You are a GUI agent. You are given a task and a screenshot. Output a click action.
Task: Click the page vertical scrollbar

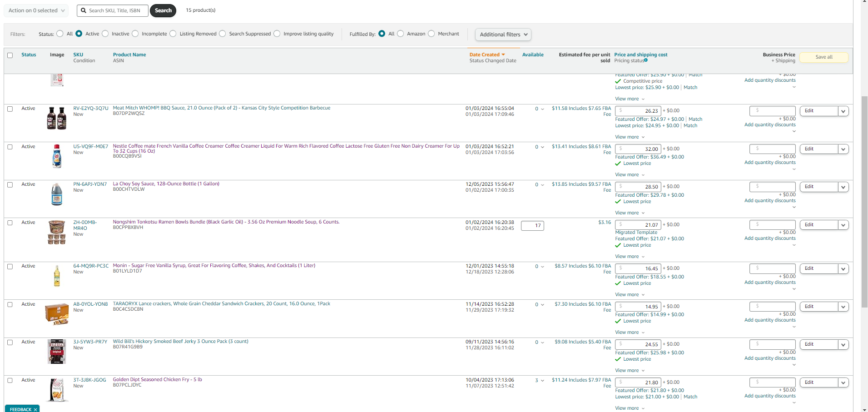tap(864, 202)
